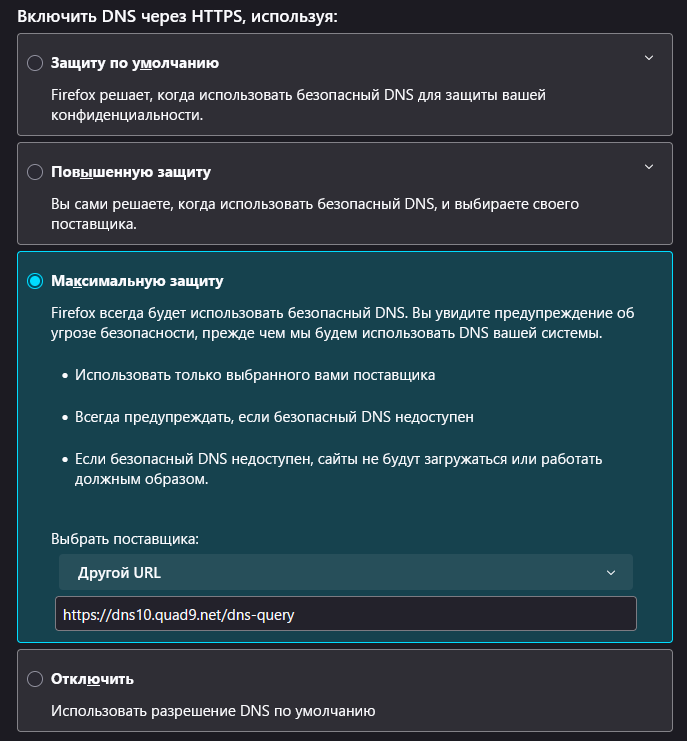Open the «Другой URL» provider dropdown
The width and height of the screenshot is (687, 741).
(346, 572)
